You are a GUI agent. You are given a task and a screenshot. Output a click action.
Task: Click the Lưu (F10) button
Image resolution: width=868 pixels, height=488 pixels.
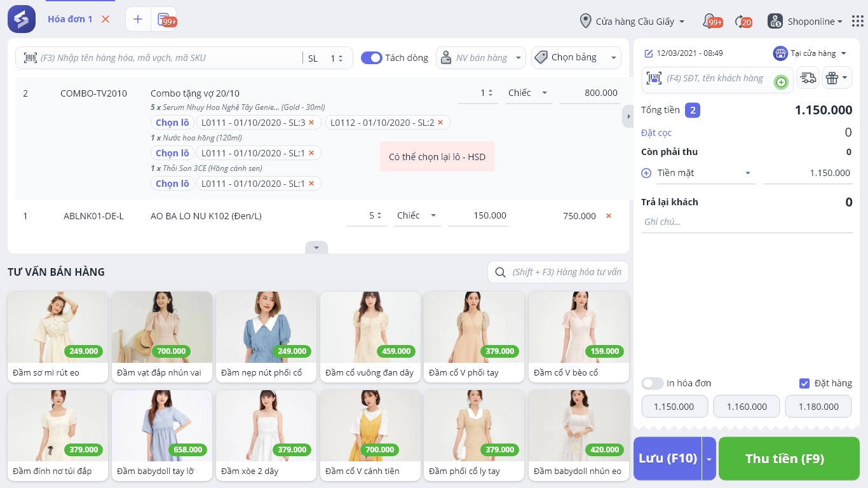[667, 459]
